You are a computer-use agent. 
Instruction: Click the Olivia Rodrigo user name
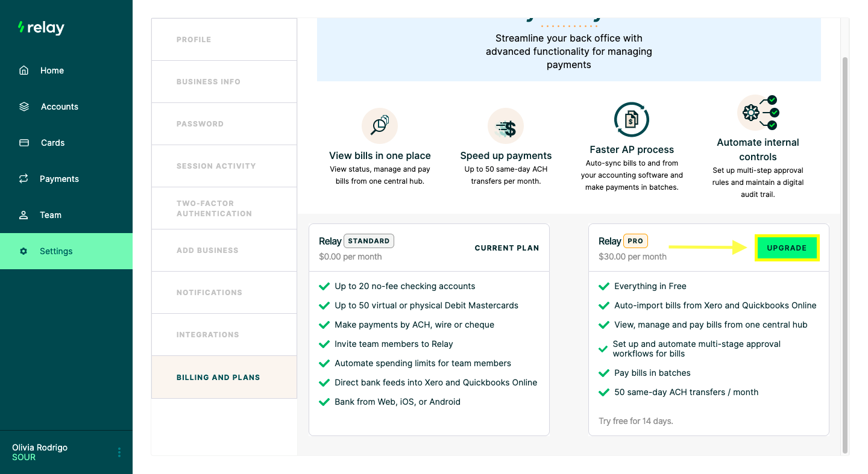[x=40, y=447]
